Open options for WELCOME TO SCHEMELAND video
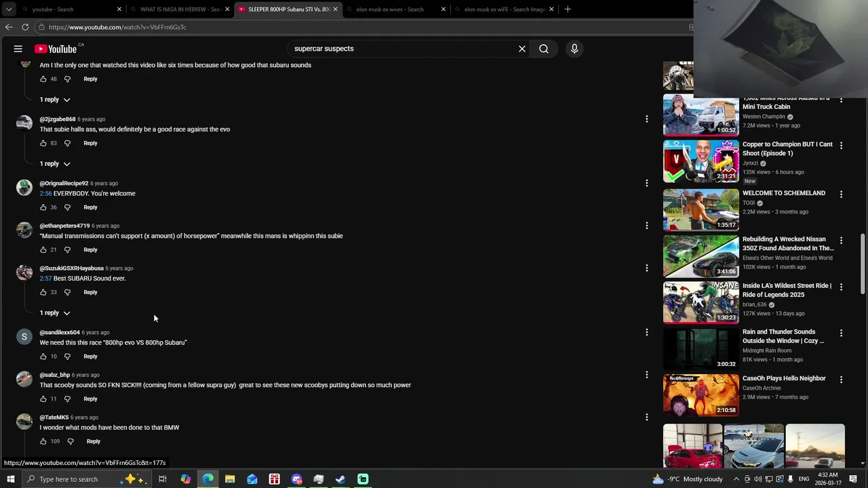 coord(841,194)
